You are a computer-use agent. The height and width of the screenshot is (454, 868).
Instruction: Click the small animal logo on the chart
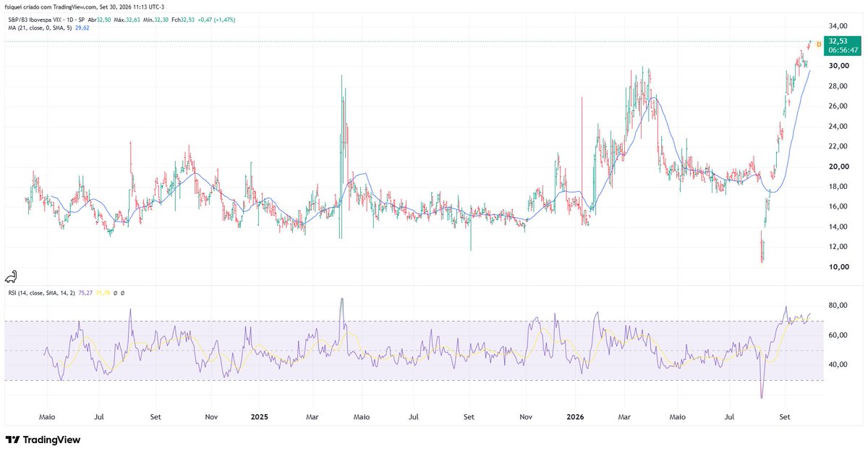[x=12, y=277]
